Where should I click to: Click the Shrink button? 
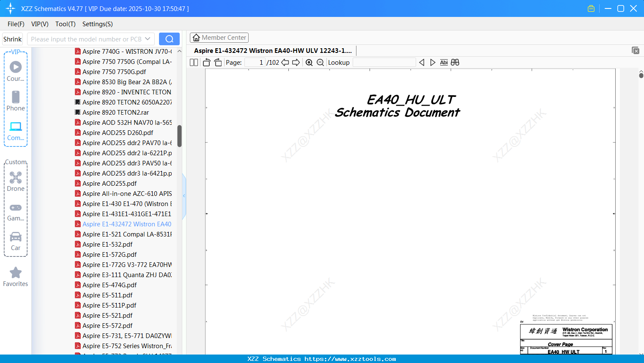coord(13,39)
